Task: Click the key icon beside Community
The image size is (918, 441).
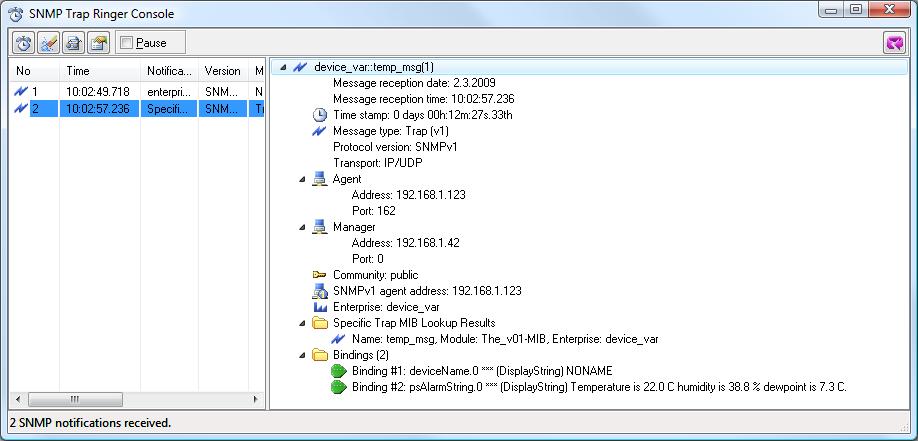Action: pos(319,275)
